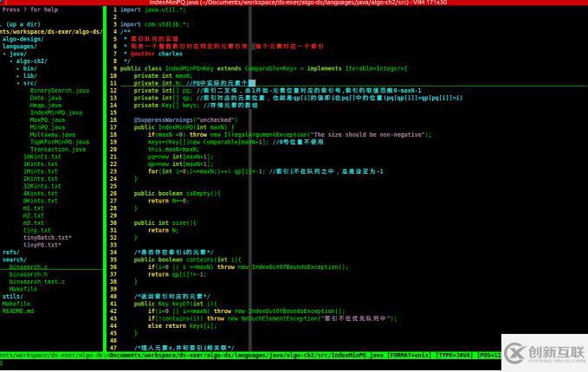Select 32Kints.txt in the tree

(42, 186)
